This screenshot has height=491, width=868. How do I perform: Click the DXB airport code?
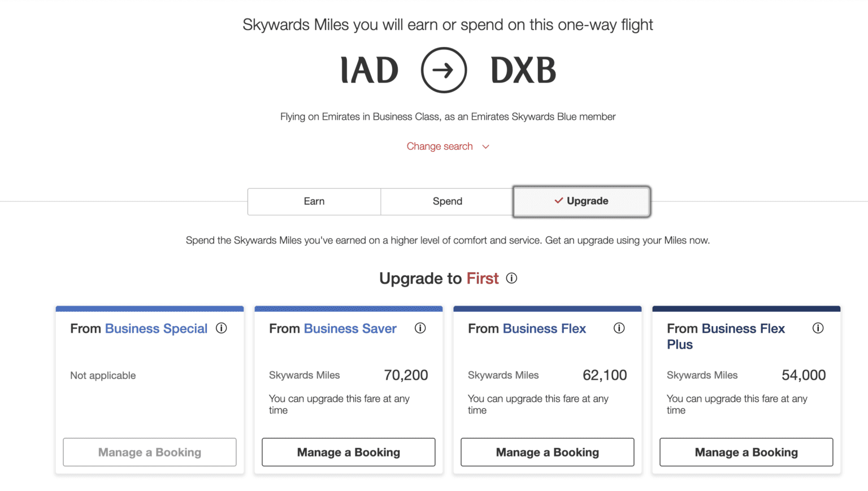(523, 70)
